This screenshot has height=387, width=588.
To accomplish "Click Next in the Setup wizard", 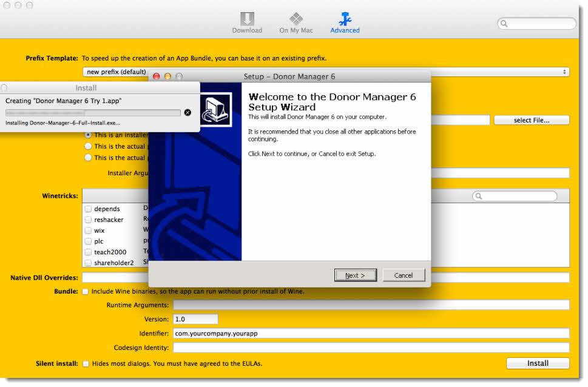I will pos(355,275).
